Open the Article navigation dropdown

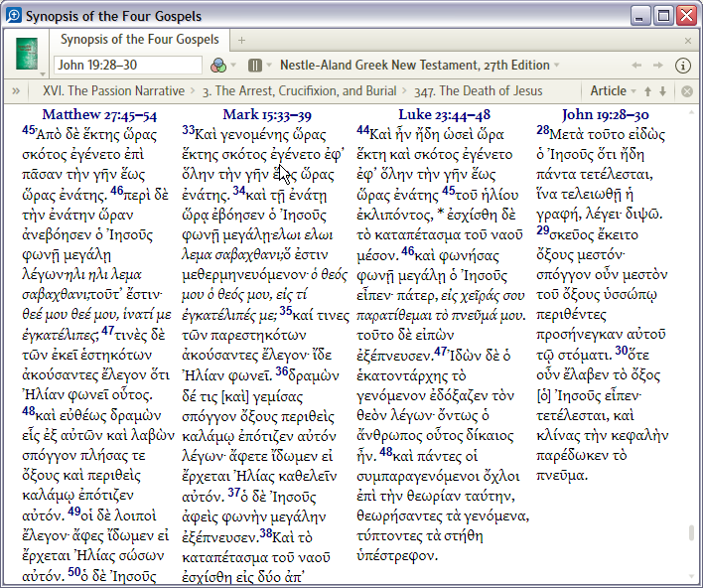tap(613, 91)
